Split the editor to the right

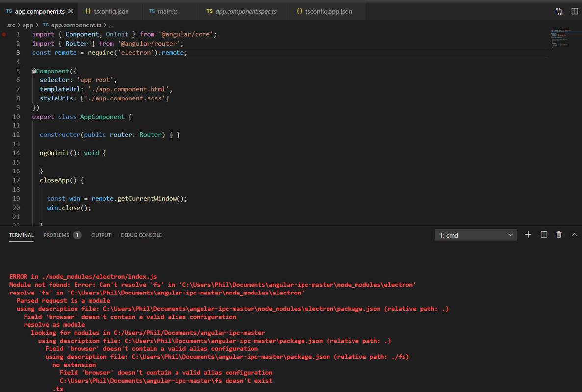575,11
